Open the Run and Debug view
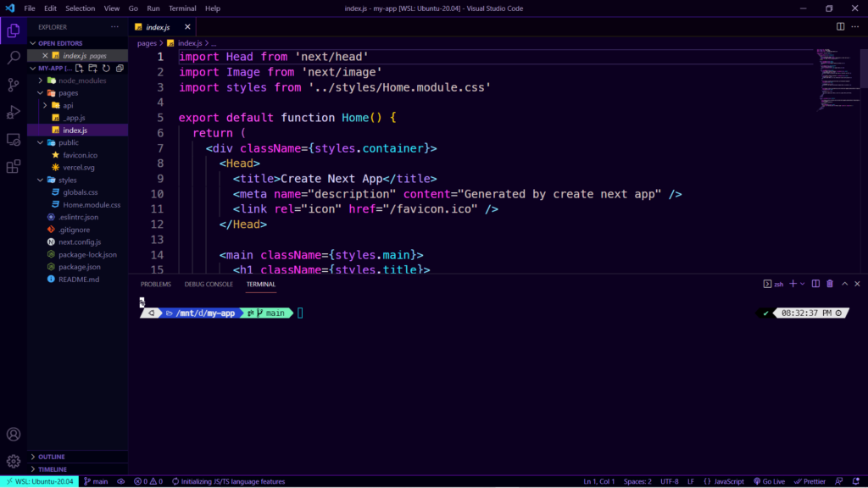The width and height of the screenshot is (868, 488). 14,112
